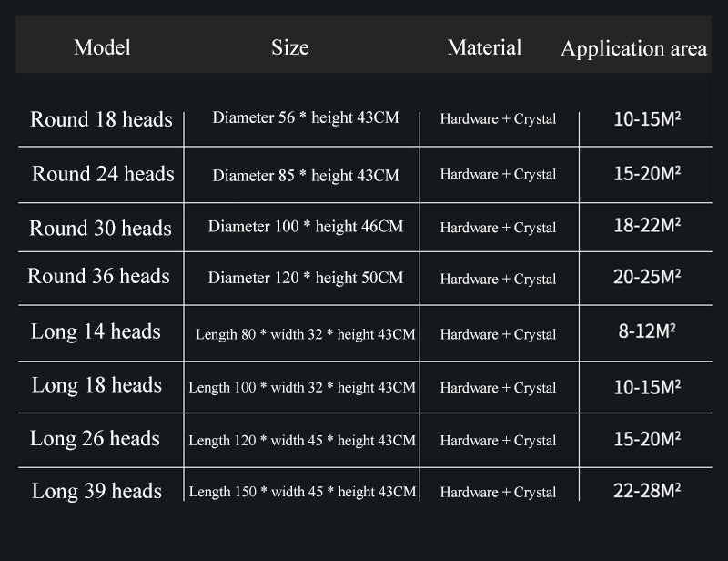Select the Long 14 heads model cell
Image resolution: width=728 pixels, height=561 pixels.
96,331
